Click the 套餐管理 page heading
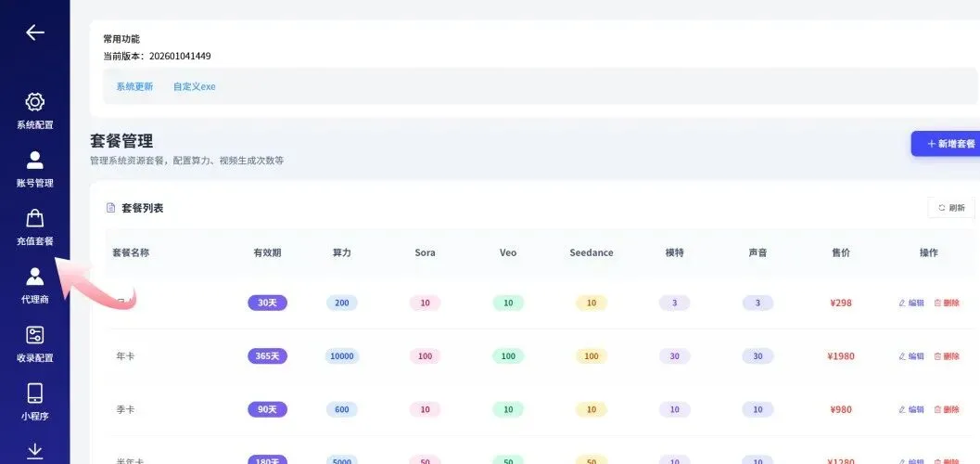The height and width of the screenshot is (464, 980). click(x=121, y=140)
